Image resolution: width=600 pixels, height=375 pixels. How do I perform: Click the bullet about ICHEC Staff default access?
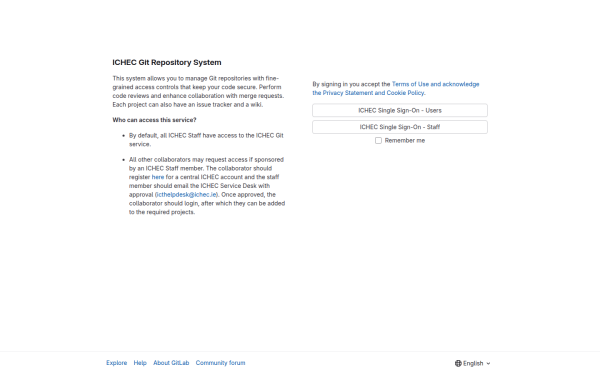tap(206, 140)
